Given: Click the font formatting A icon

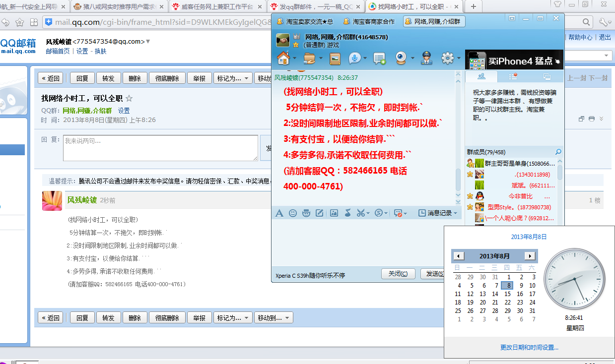Looking at the screenshot, I should tap(279, 213).
